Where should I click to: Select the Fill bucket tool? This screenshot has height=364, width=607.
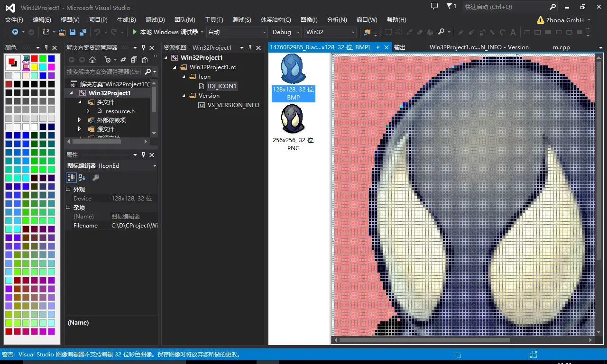431,32
